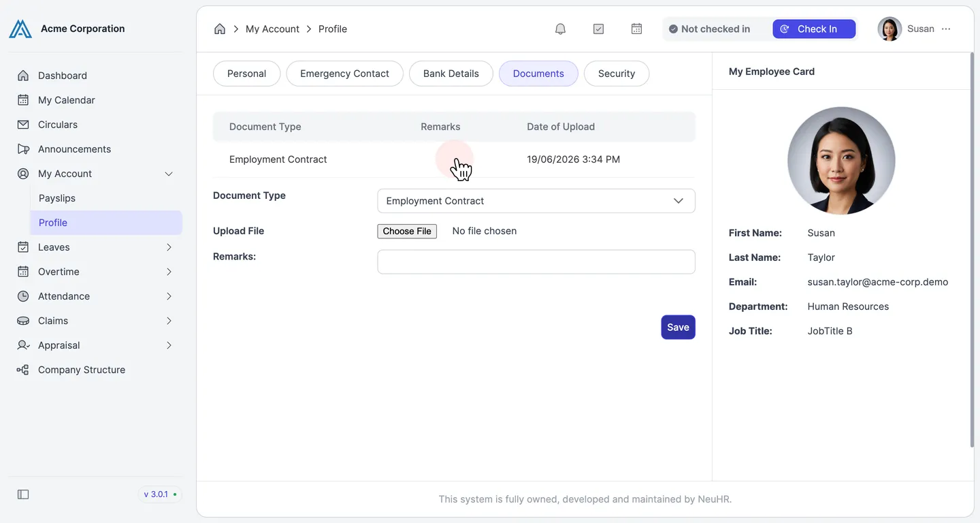Open notifications bell icon
The height and width of the screenshot is (523, 980).
point(560,29)
